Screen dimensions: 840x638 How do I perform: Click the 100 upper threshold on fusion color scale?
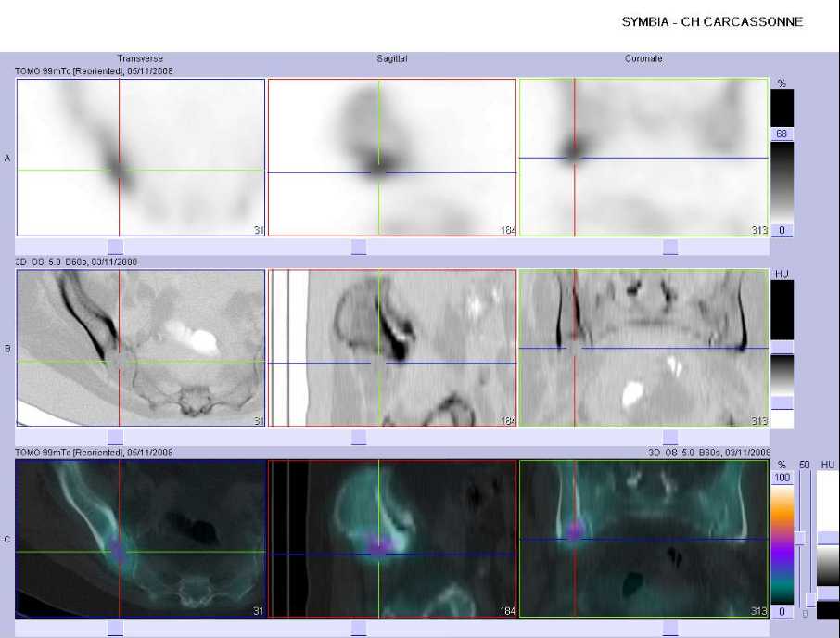click(x=783, y=478)
